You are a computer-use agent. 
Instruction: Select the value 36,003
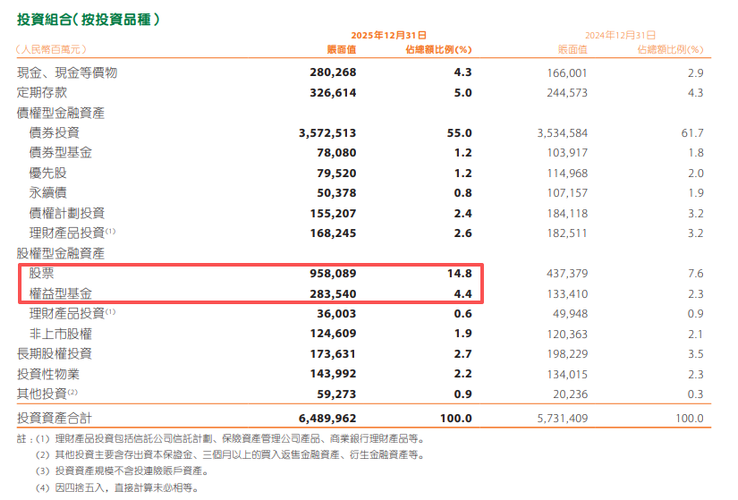(x=337, y=314)
